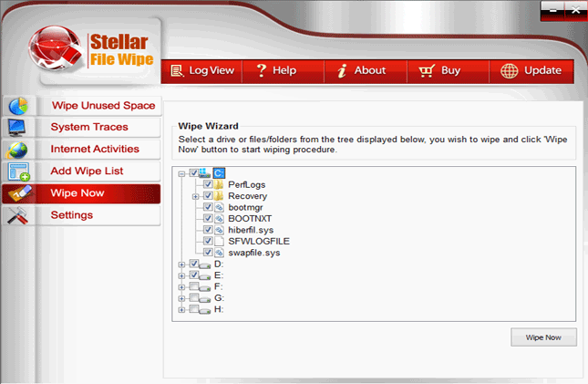Image resolution: width=588 pixels, height=384 pixels.
Task: Expand the E: drive node
Action: point(181,275)
